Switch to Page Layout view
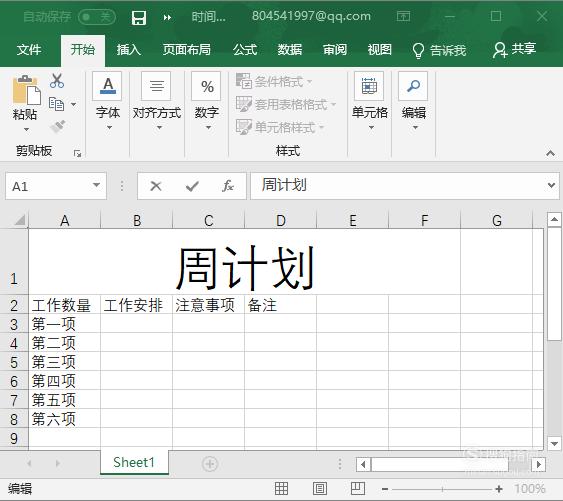The width and height of the screenshot is (563, 501). coord(320,488)
